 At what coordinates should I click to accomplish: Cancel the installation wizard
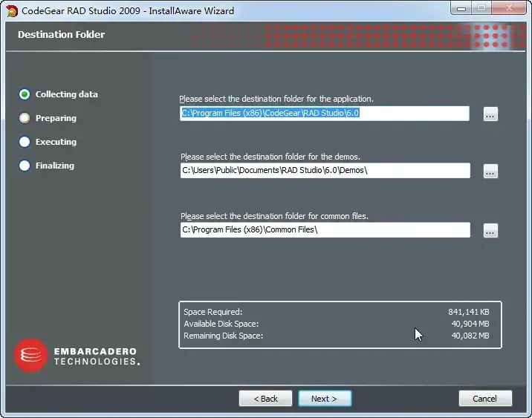(x=485, y=399)
